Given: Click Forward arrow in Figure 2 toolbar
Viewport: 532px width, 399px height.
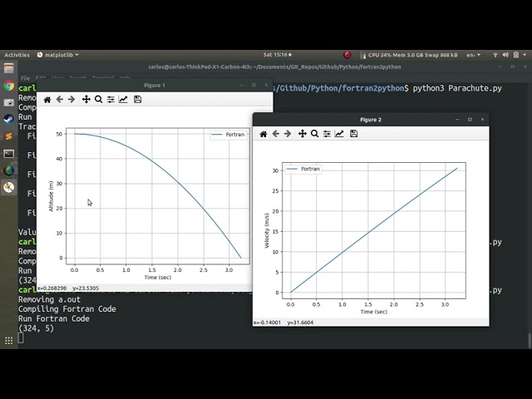Looking at the screenshot, I should pos(288,134).
